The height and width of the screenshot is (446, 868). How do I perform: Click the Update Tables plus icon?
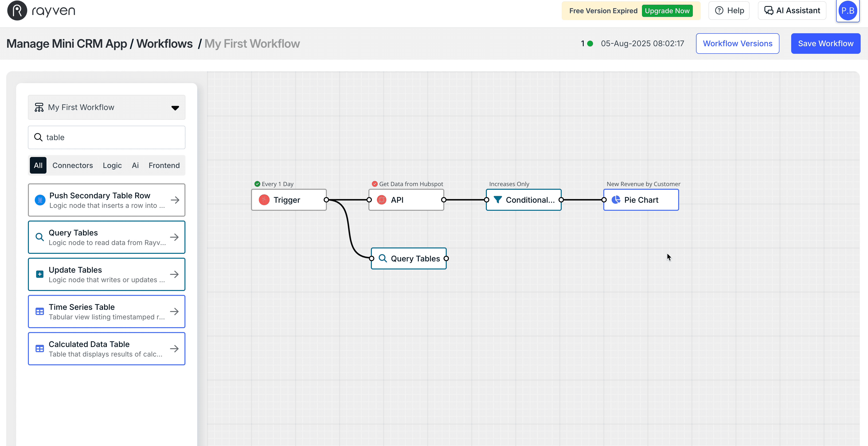point(40,274)
